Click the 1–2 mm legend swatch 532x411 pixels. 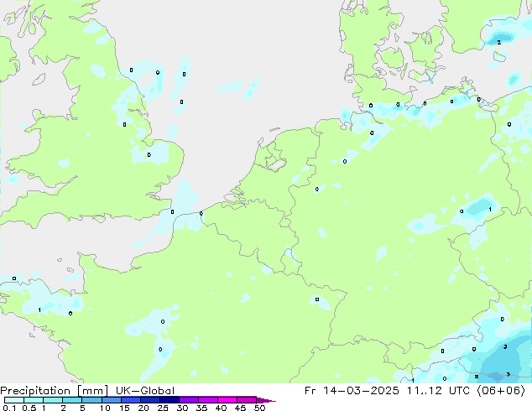pos(53,400)
